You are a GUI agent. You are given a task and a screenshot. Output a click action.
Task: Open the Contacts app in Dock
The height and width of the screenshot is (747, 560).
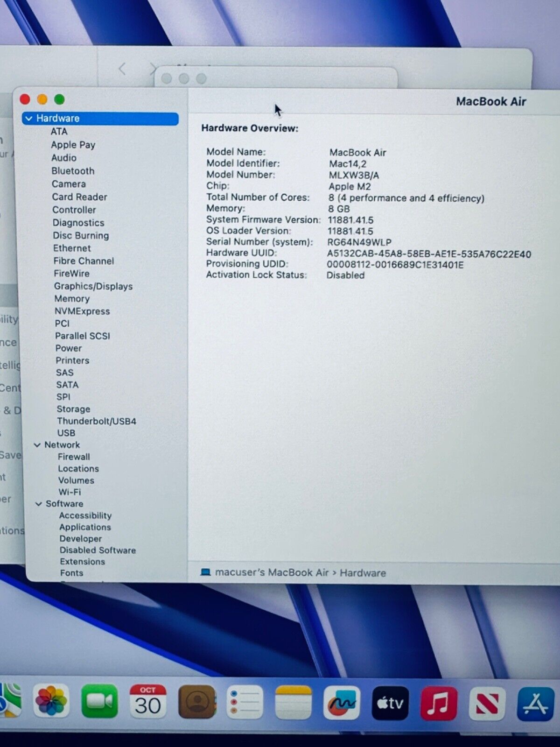pyautogui.click(x=197, y=702)
